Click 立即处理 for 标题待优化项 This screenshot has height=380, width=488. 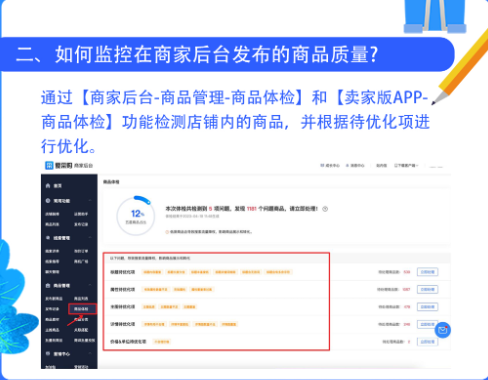pyautogui.click(x=428, y=272)
